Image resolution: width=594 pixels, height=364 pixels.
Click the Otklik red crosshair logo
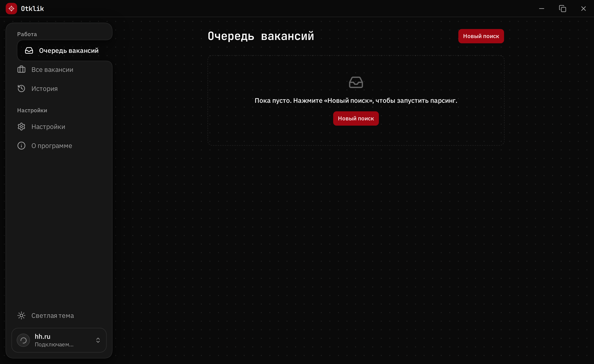pos(11,9)
